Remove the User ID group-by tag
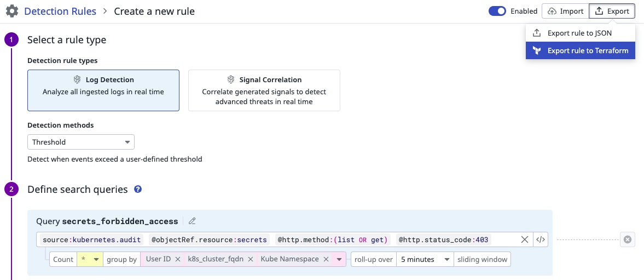The width and height of the screenshot is (644, 280). click(178, 259)
